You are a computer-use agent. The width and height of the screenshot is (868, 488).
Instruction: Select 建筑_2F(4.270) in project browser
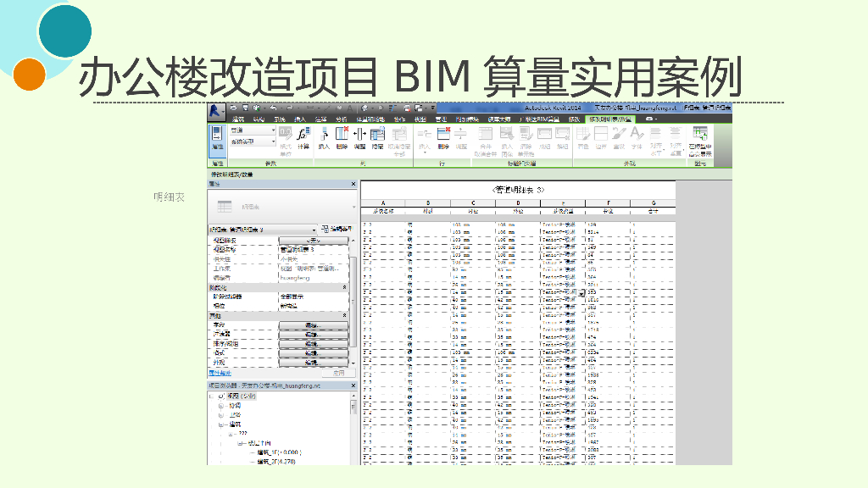click(x=276, y=461)
